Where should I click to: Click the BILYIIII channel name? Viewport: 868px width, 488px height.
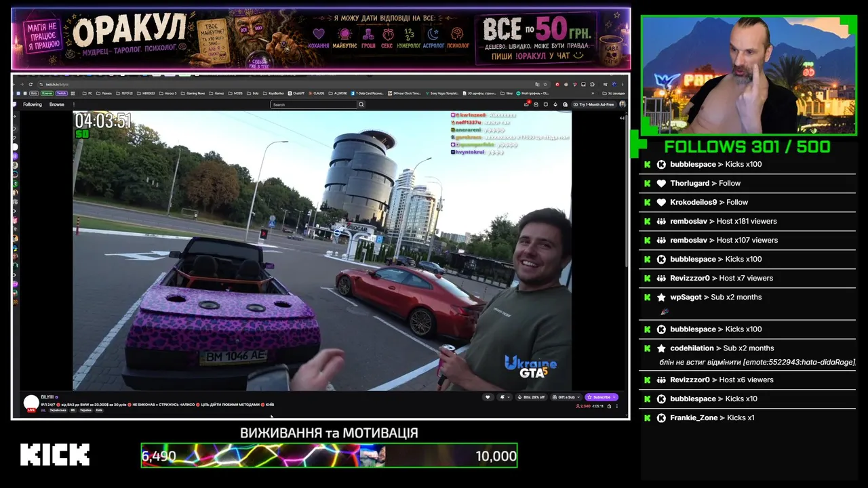[x=47, y=397]
